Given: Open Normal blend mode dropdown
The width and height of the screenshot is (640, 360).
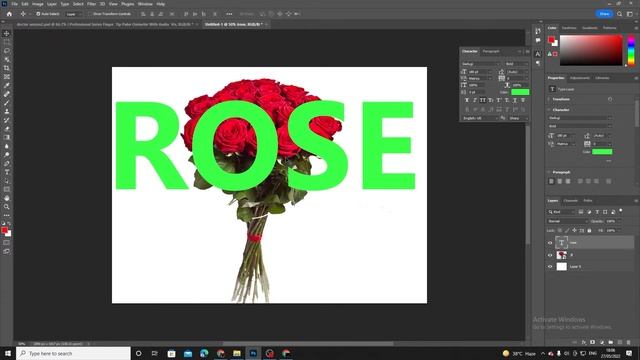Looking at the screenshot, I should click(567, 221).
